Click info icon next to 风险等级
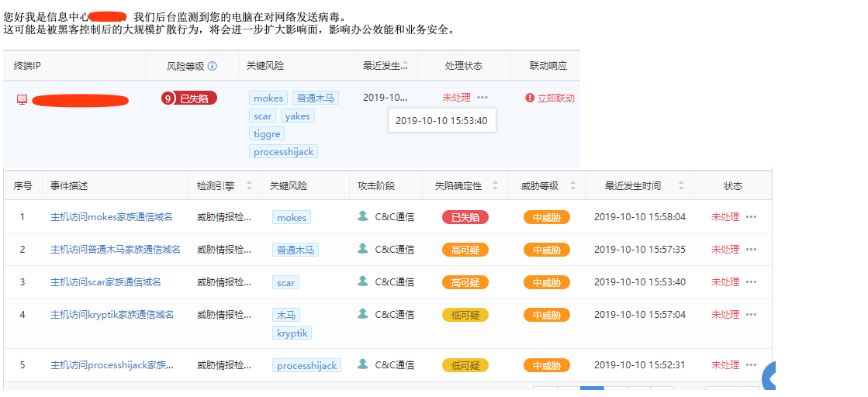This screenshot has width=868, height=397. point(213,67)
